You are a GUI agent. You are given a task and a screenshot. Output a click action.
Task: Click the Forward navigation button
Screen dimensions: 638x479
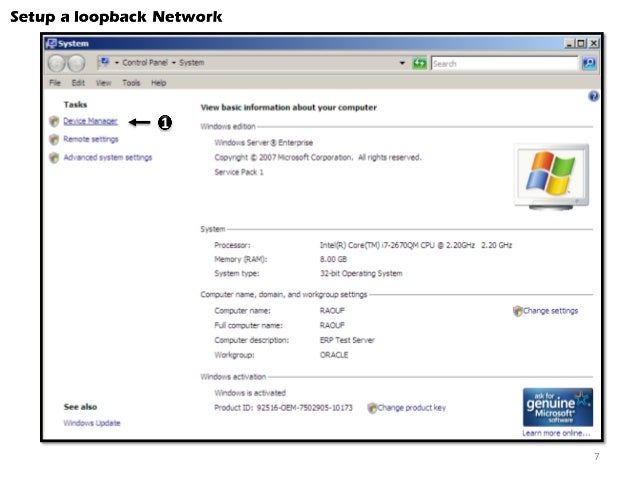tap(76, 63)
